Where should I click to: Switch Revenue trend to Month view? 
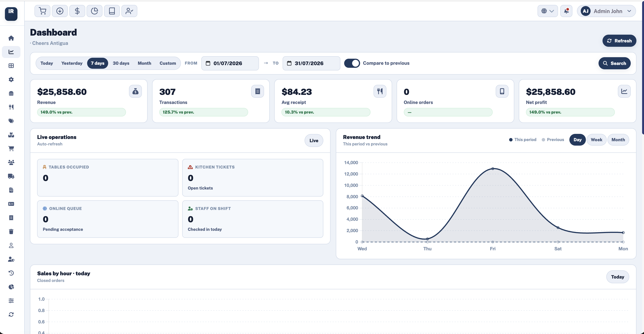point(618,140)
